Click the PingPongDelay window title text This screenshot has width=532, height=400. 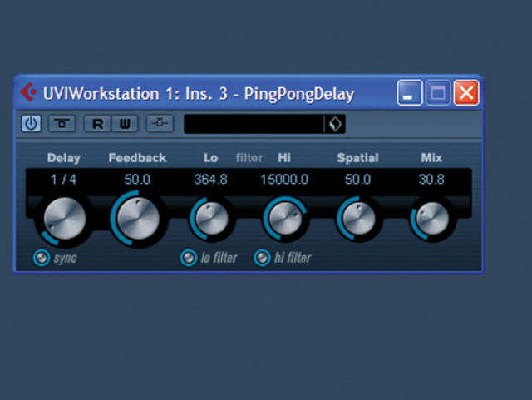pos(199,94)
